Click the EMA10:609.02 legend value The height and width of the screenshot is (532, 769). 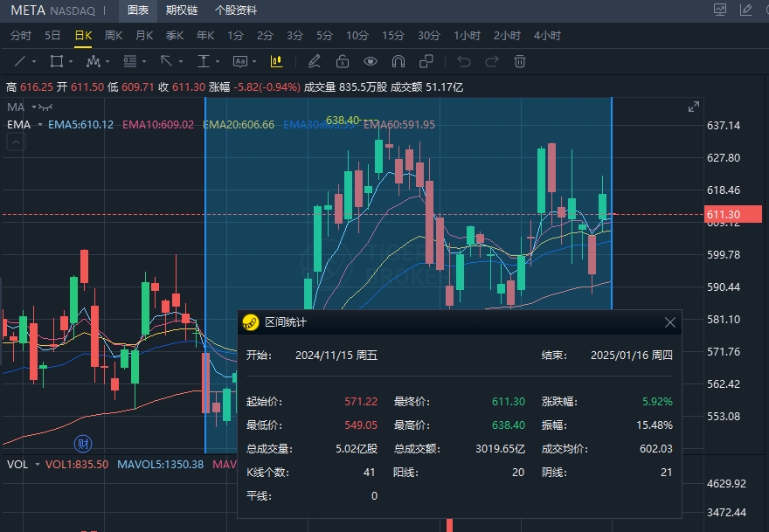158,125
